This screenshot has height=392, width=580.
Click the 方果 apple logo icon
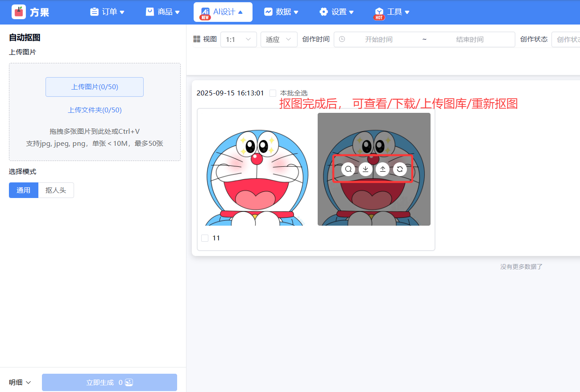click(19, 12)
